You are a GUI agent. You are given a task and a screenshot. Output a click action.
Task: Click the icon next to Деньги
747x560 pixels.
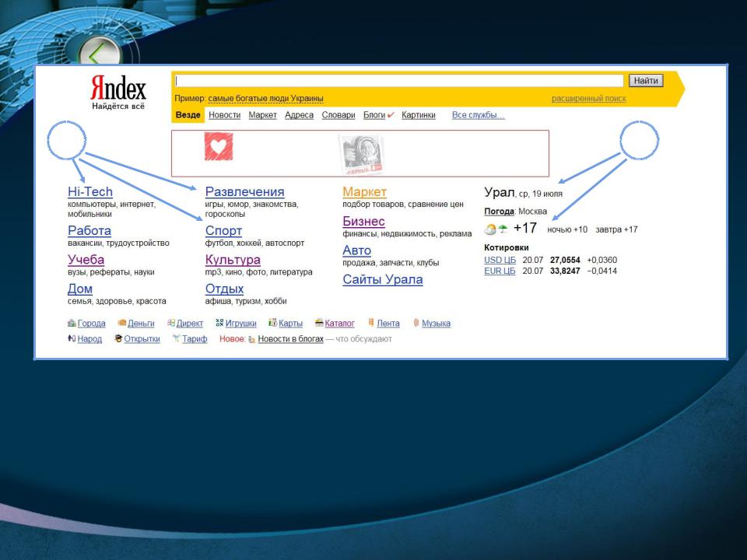pyautogui.click(x=122, y=323)
